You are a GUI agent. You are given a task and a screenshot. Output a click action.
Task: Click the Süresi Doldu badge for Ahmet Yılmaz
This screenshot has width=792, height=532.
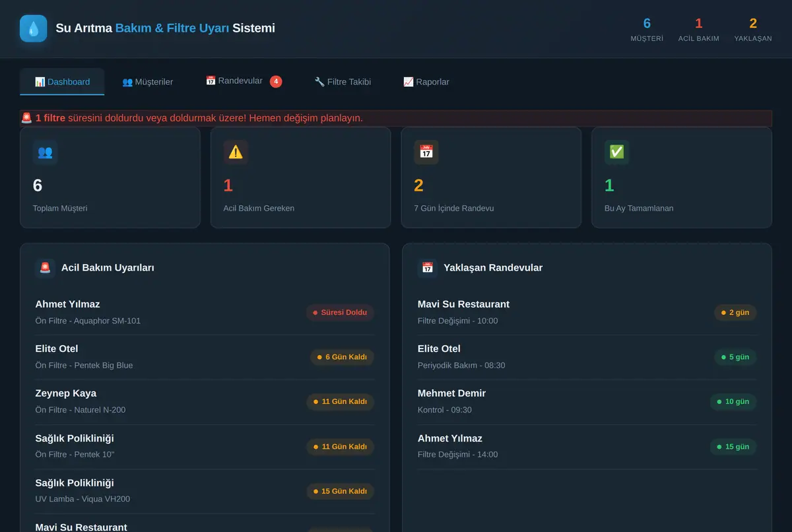340,312
